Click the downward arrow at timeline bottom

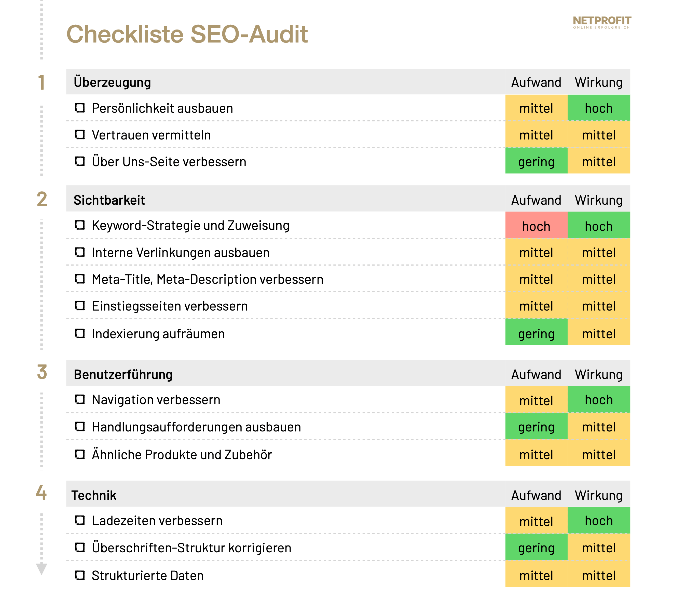tap(41, 569)
